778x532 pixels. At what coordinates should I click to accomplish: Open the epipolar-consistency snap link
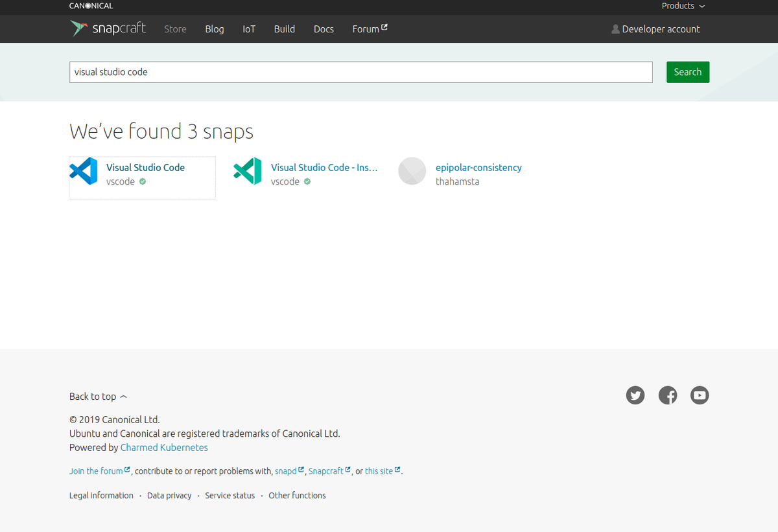coord(478,167)
